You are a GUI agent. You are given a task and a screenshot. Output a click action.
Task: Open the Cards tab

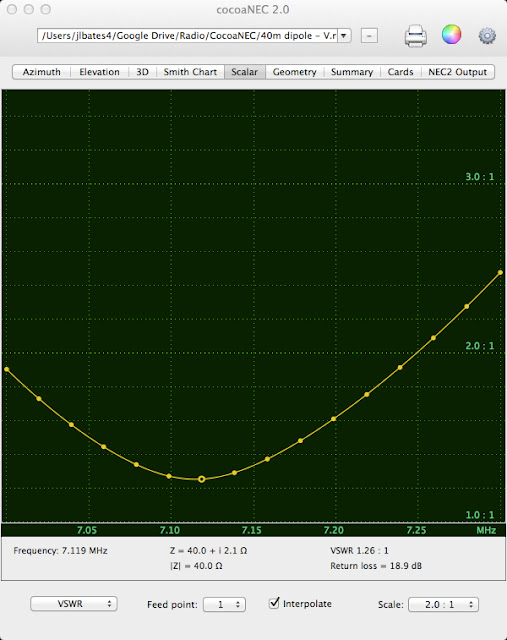(x=400, y=72)
